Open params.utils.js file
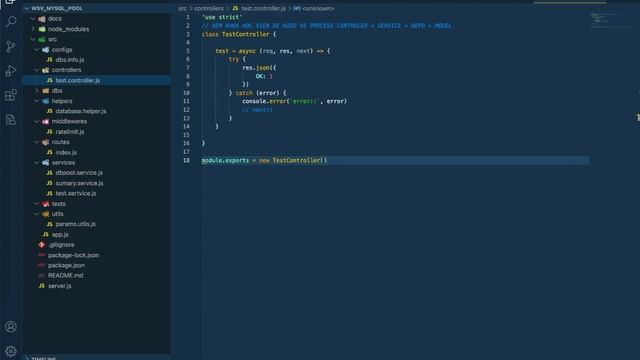Screen dimensions: 640x360 (76, 224)
